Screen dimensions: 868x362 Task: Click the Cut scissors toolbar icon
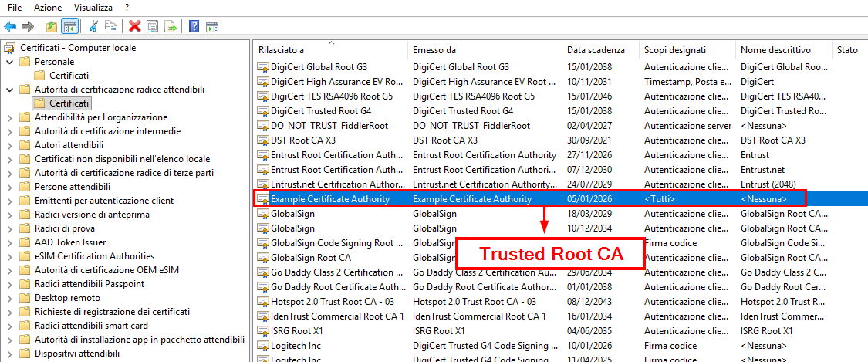93,27
